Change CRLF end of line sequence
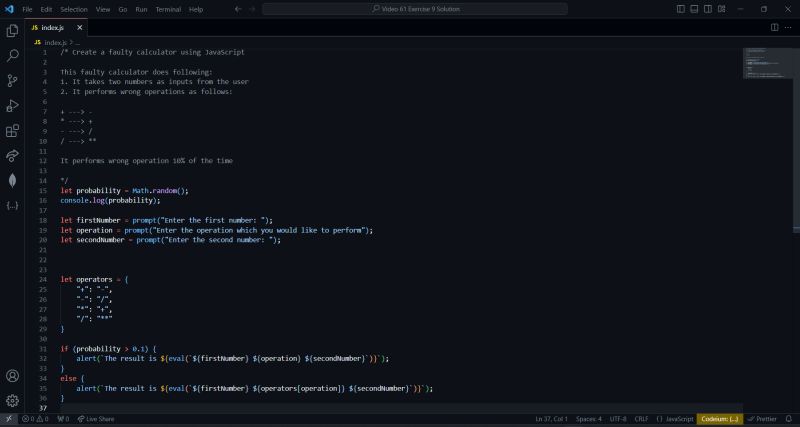Screen dimensions: 800x427 point(641,419)
